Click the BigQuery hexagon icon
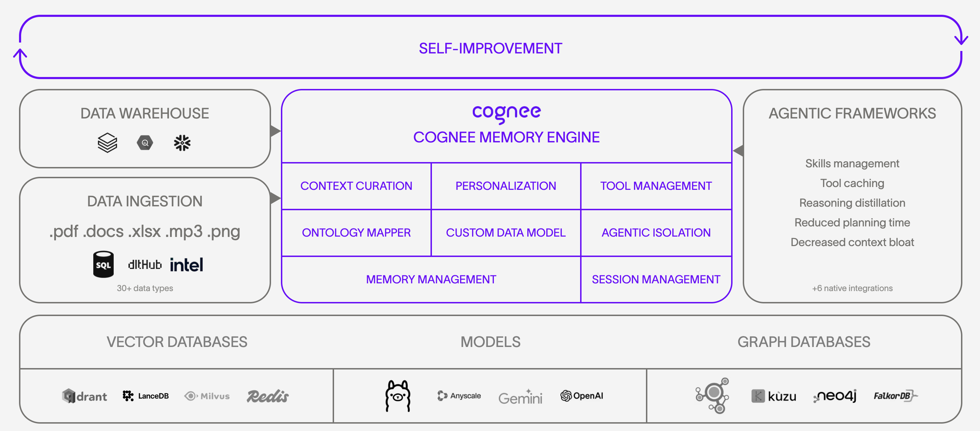Image resolution: width=980 pixels, height=431 pixels. coord(145,143)
